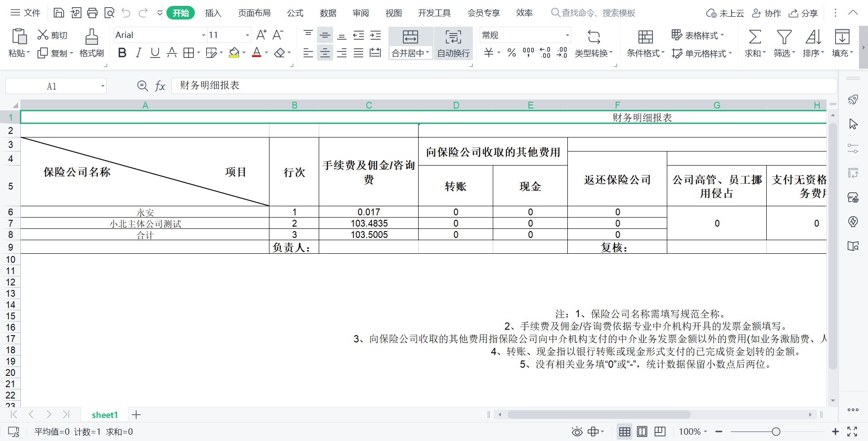The height and width of the screenshot is (441, 868).
Task: Click the Name Box showing A1
Action: 56,86
